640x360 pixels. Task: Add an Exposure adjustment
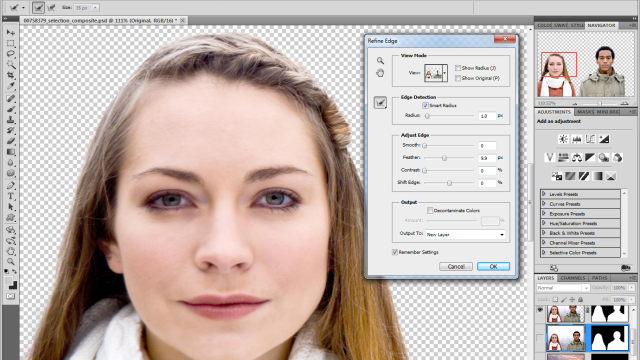click(x=604, y=139)
